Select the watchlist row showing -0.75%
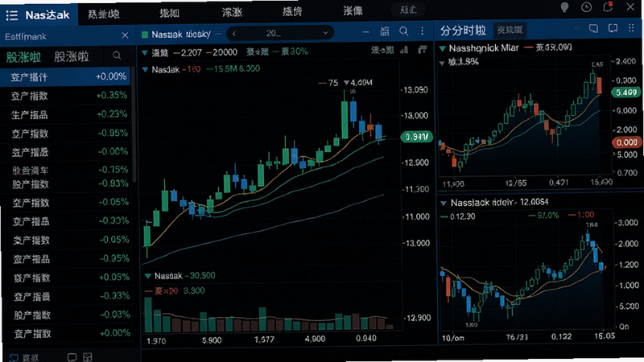The width and height of the screenshot is (644, 362). [66, 170]
